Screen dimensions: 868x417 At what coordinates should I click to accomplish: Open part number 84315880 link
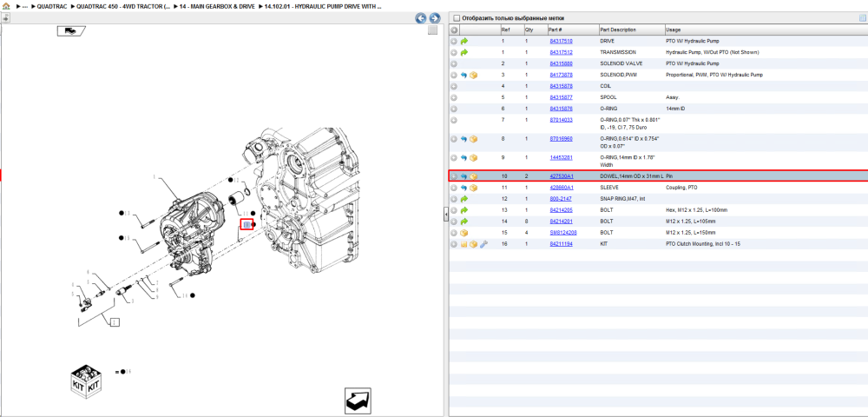561,63
